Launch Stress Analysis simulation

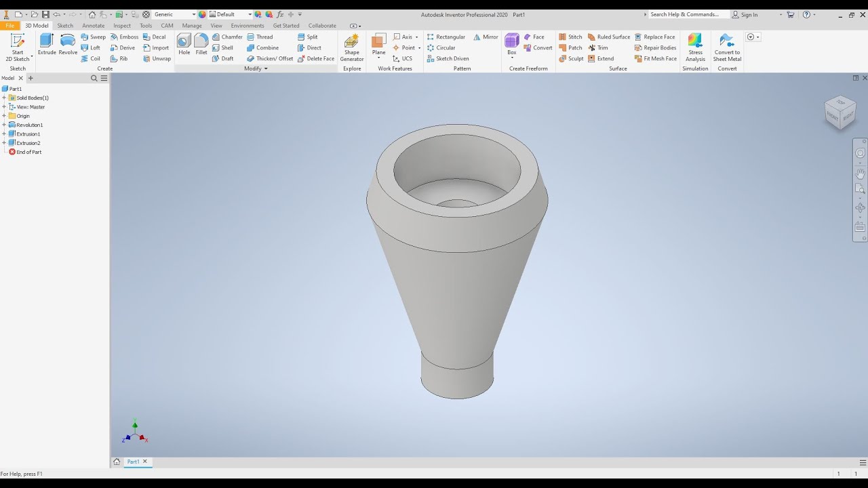point(695,47)
